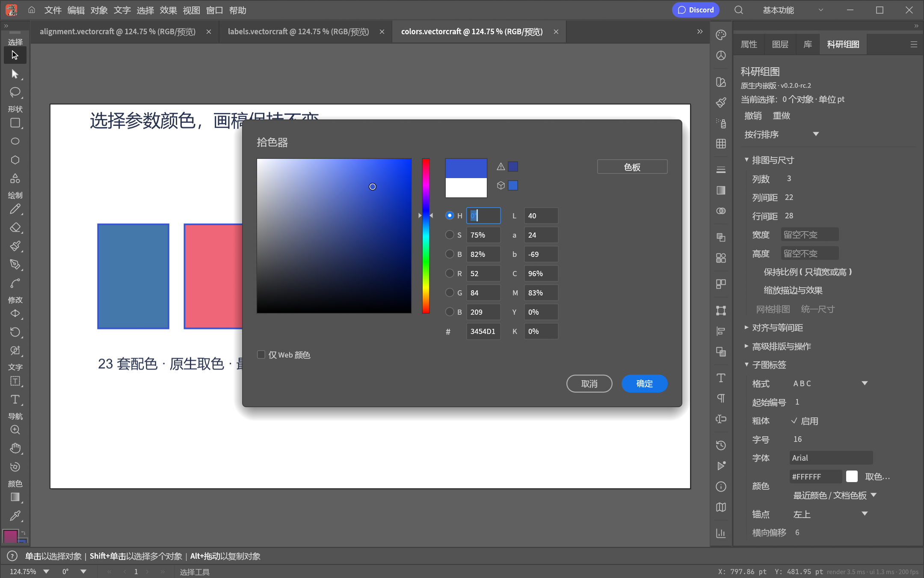Select the G green radio button
The image size is (924, 578).
click(449, 292)
